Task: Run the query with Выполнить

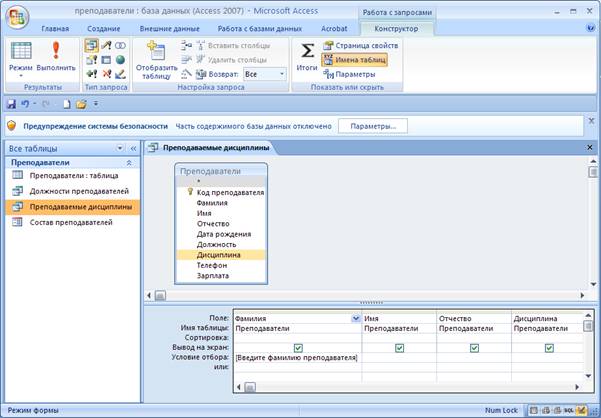Action: click(56, 58)
